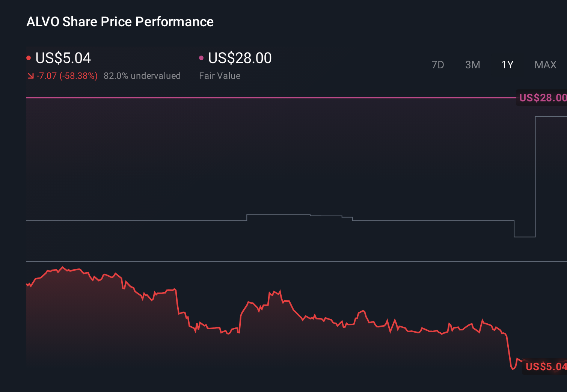This screenshot has width=567, height=392.
Task: Open the MAX time range view
Action: [545, 65]
